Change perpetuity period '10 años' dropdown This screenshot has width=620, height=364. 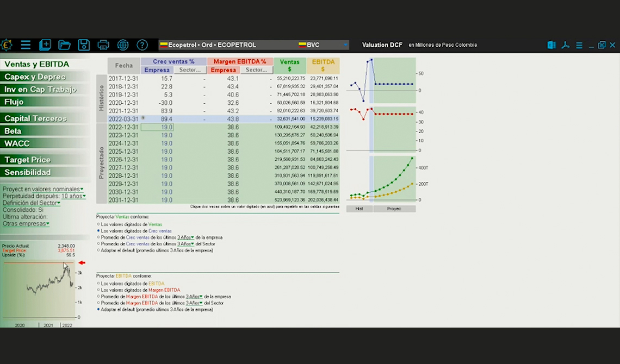coord(73,196)
